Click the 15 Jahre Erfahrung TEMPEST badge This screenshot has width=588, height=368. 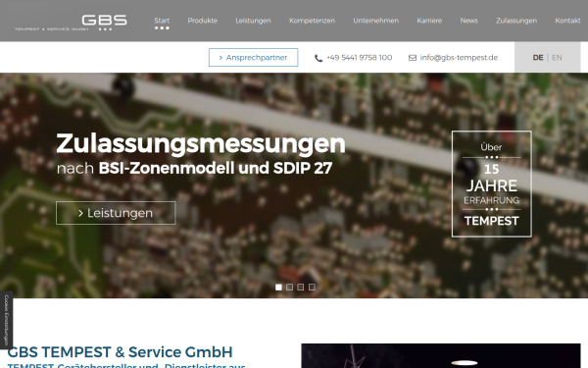point(492,184)
